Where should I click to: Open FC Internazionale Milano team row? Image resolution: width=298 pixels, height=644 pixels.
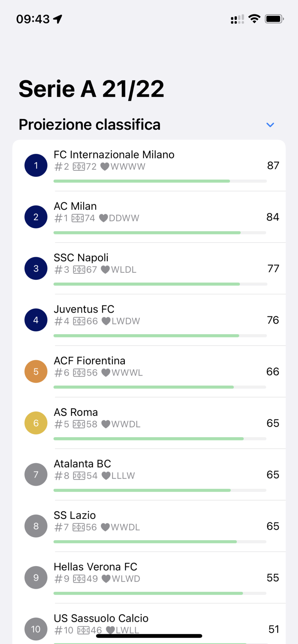point(149,166)
